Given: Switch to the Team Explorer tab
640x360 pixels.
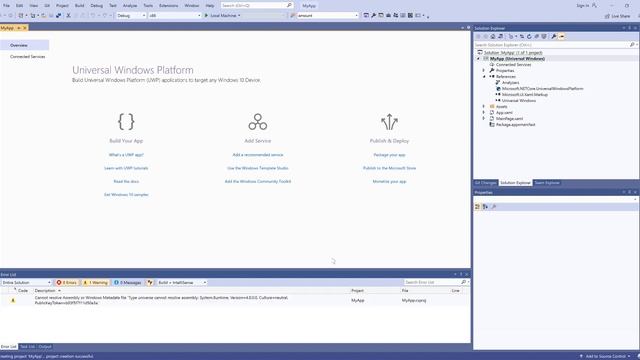Looking at the screenshot, I should pyautogui.click(x=547, y=183).
